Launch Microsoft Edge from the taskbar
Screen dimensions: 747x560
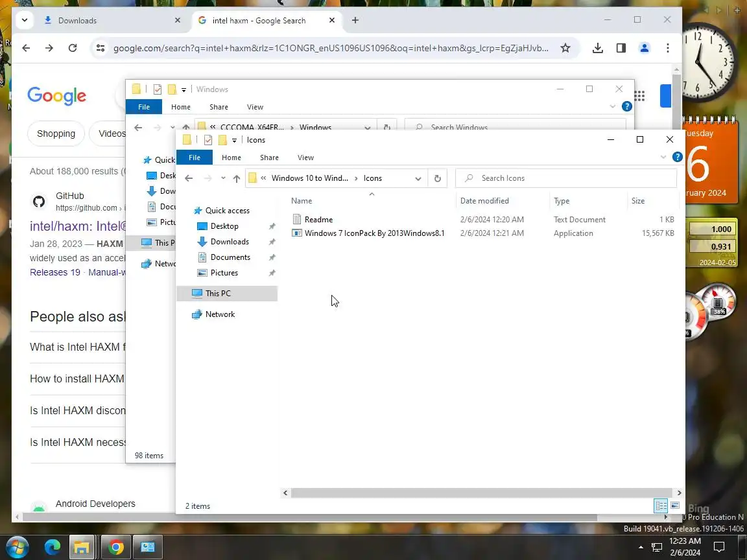tap(53, 547)
